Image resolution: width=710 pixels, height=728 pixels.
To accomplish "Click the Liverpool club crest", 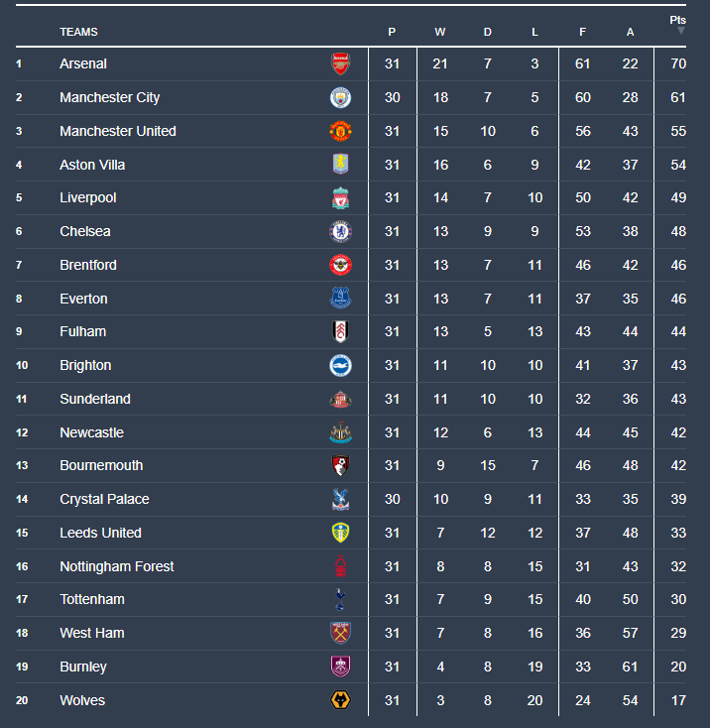I will pyautogui.click(x=340, y=198).
